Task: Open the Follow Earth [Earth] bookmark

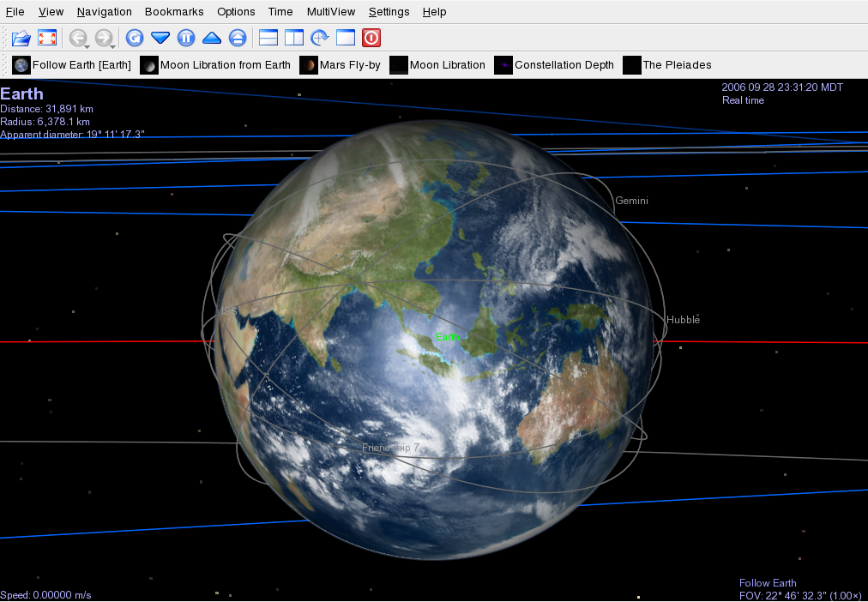Action: (72, 64)
